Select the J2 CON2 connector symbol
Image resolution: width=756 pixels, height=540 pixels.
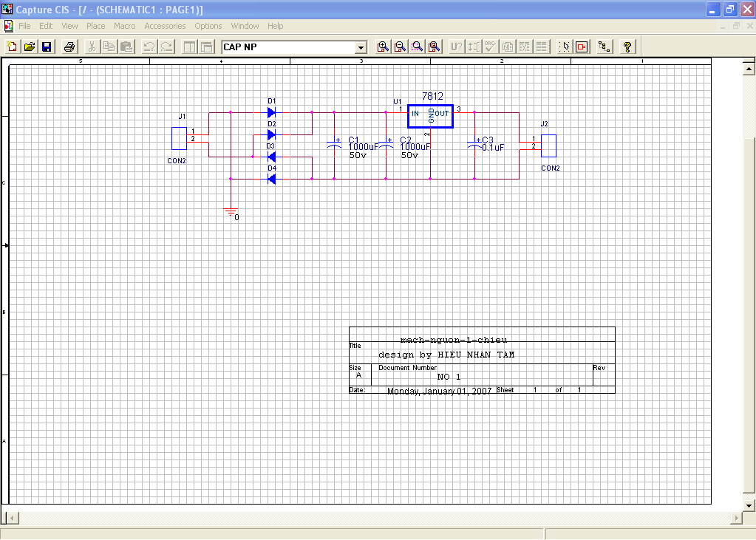click(548, 146)
